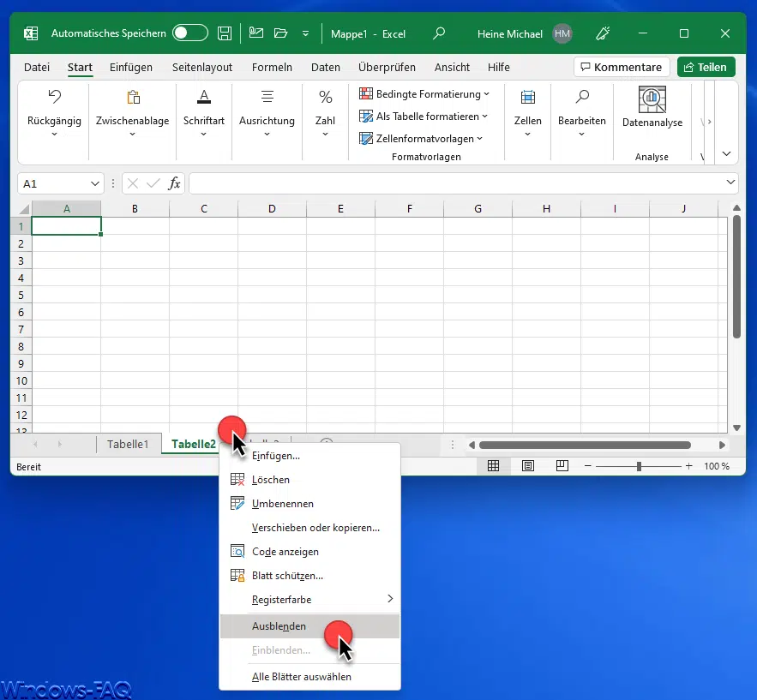Open Zwischenablage clipboard icon

pyautogui.click(x=133, y=97)
